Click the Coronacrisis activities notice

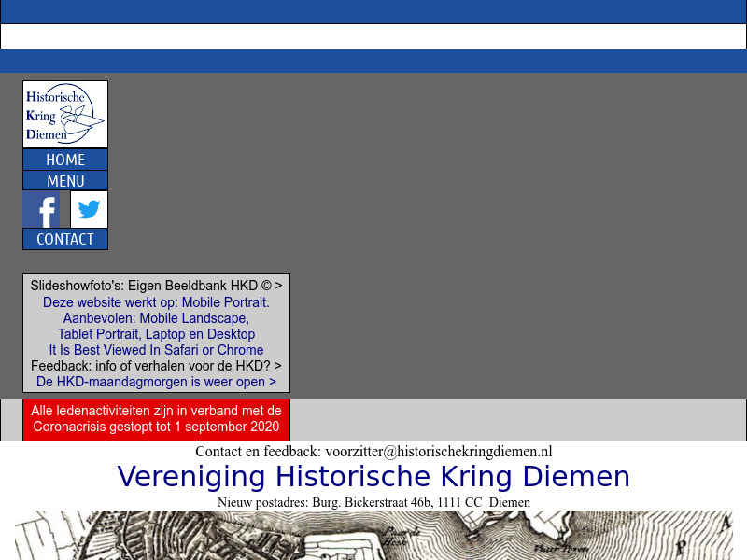click(155, 418)
